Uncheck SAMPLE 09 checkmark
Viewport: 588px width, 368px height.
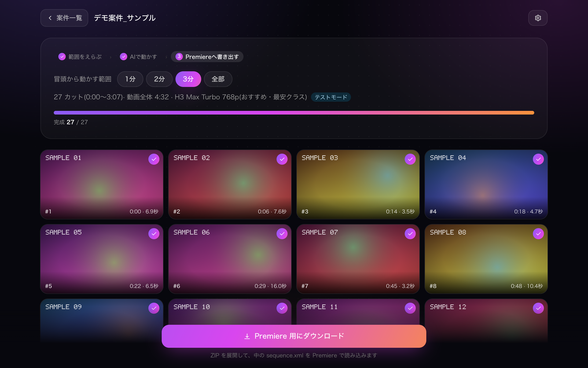(x=154, y=308)
